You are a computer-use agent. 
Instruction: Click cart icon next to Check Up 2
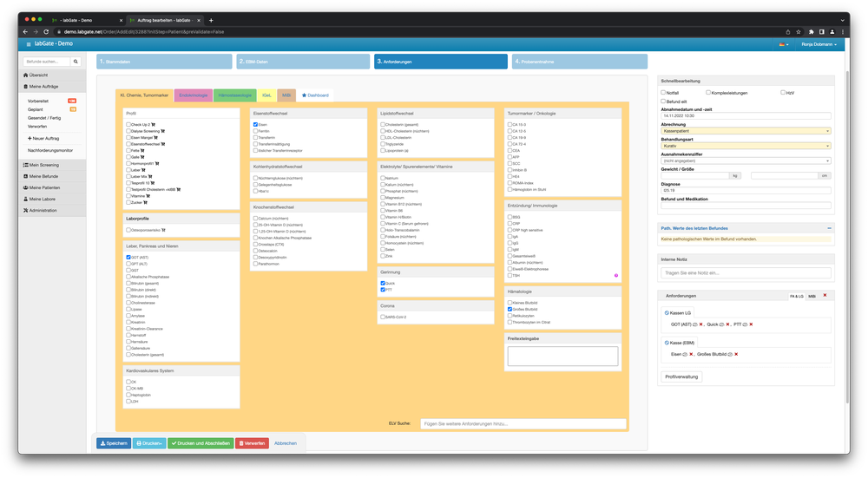(154, 125)
